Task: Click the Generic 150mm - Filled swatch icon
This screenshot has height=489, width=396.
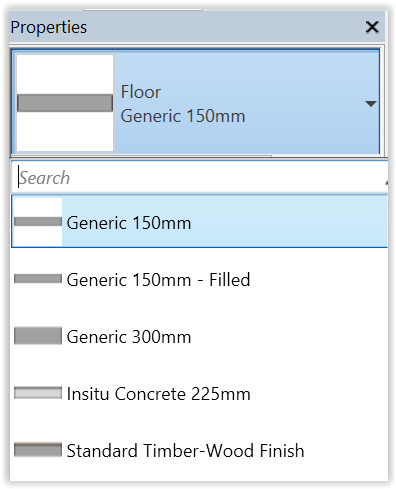Action: [38, 279]
